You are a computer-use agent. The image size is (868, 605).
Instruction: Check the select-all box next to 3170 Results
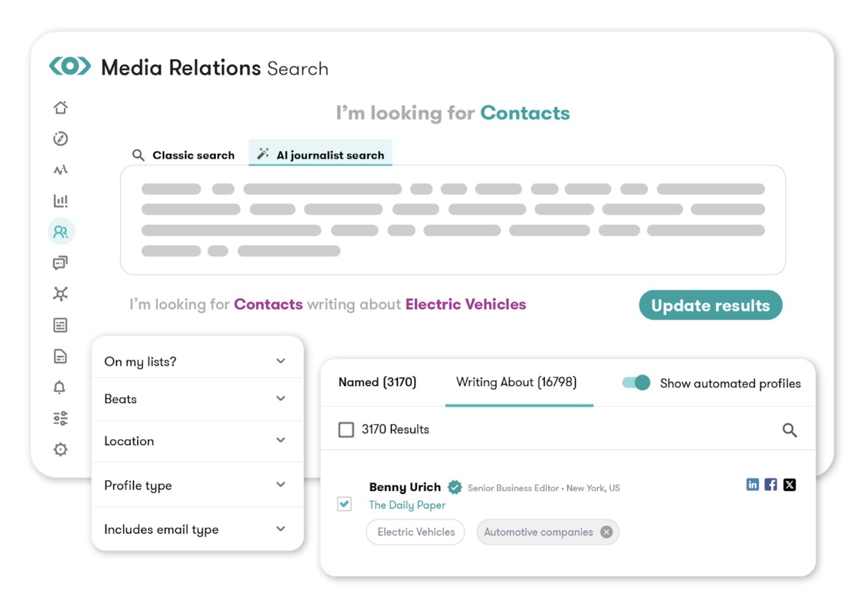point(346,429)
